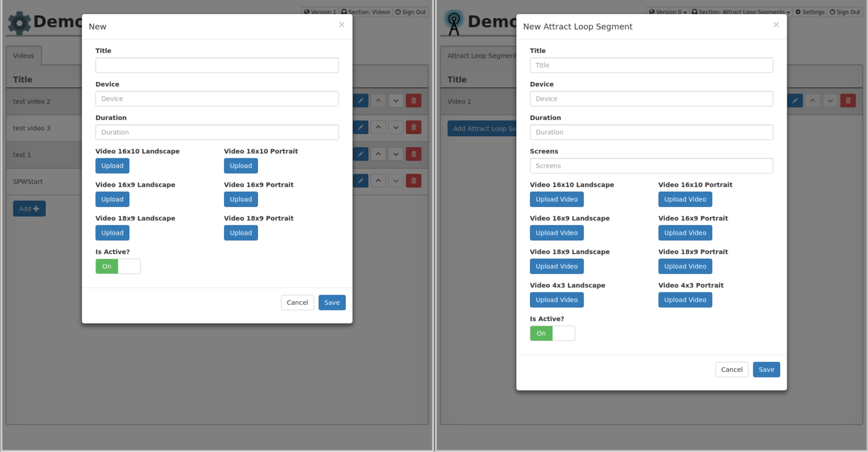Click Save in New Attract Loop Segment dialog
Screen dimensions: 868x452
click(766, 370)
